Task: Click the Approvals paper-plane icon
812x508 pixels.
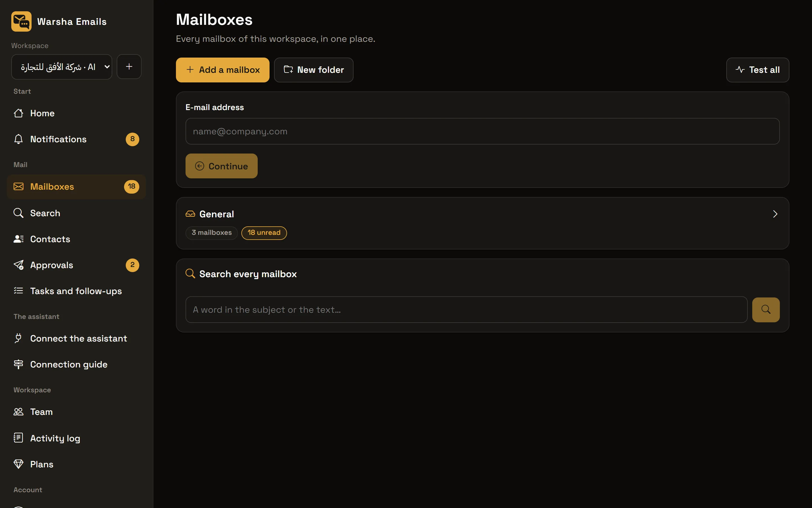Action: pos(18,265)
